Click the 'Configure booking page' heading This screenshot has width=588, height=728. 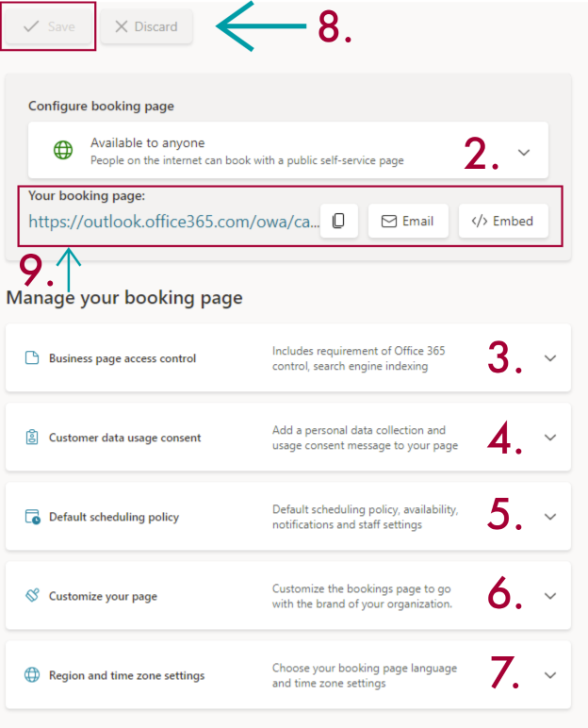[101, 106]
